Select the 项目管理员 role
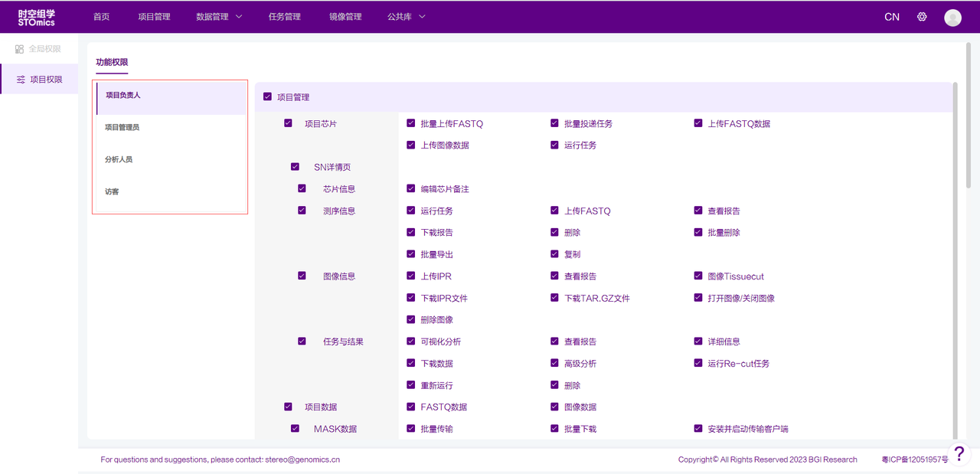This screenshot has height=474, width=980. 122,127
